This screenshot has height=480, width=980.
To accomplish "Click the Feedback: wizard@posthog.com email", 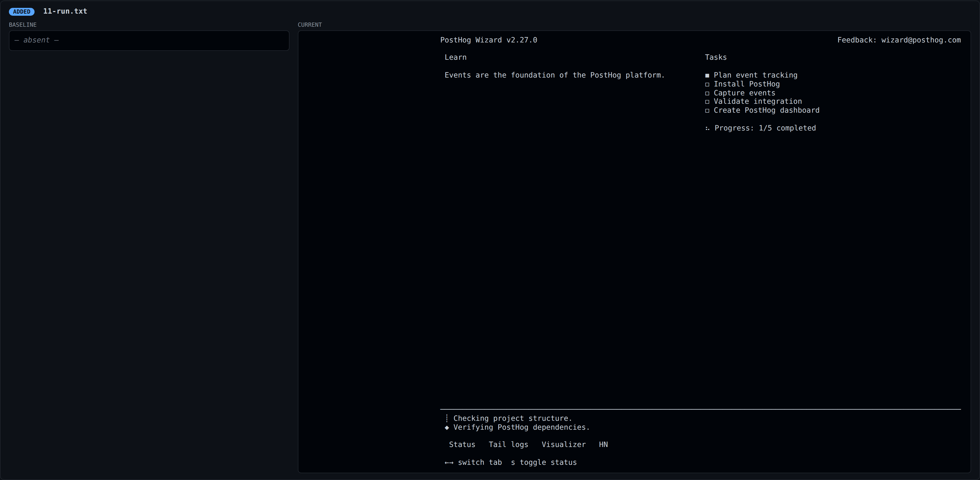I will pyautogui.click(x=899, y=40).
